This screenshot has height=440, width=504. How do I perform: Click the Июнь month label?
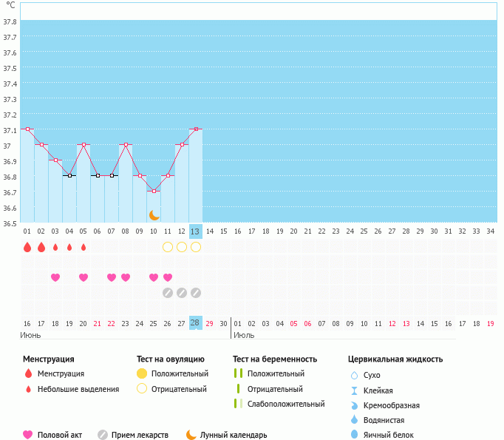pyautogui.click(x=30, y=335)
